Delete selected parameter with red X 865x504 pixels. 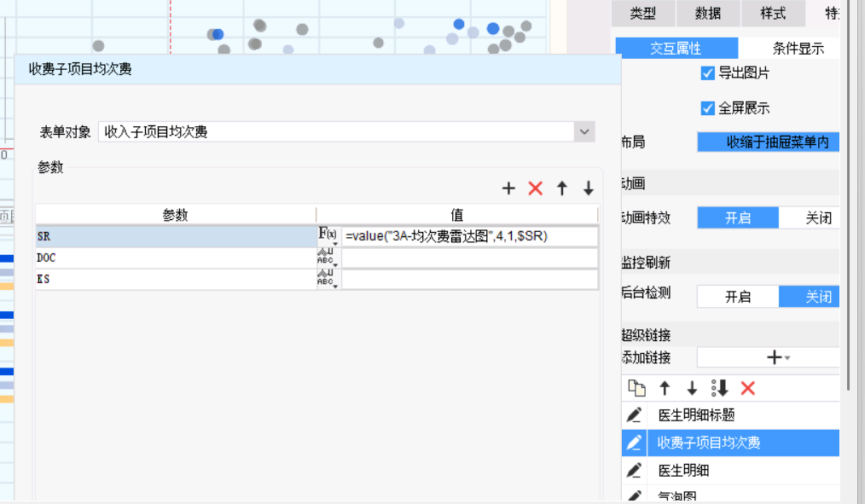coord(535,188)
